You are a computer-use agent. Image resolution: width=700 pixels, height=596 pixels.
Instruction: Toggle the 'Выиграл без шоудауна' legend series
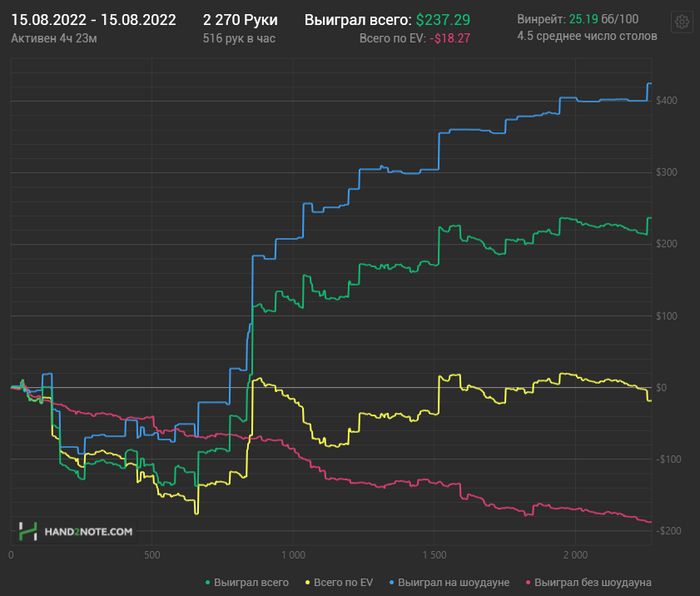click(588, 582)
